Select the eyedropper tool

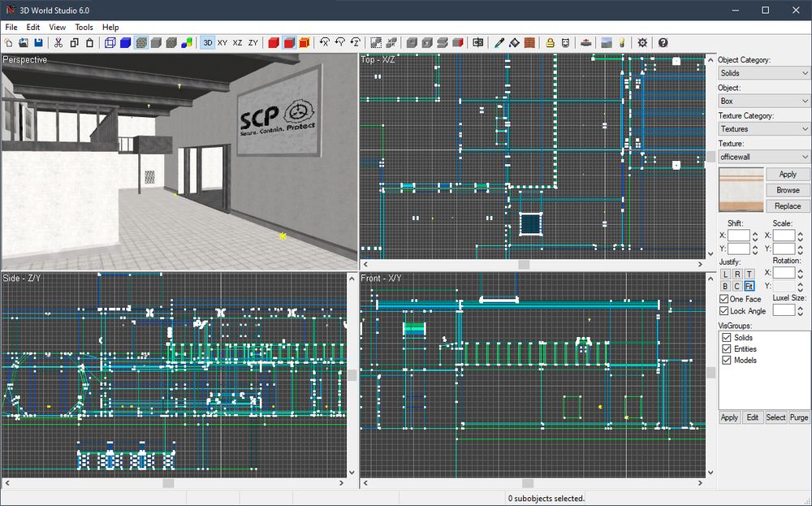point(499,42)
